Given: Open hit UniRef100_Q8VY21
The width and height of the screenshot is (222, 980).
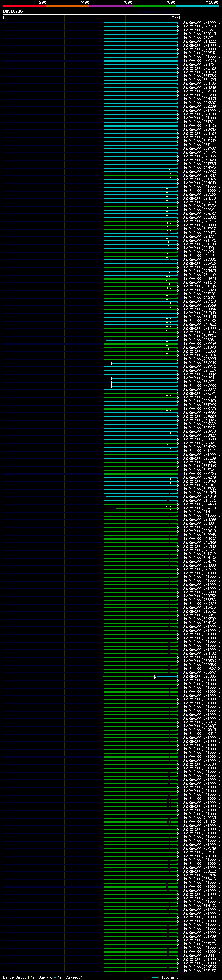Looking at the screenshot, I should coord(199,38).
